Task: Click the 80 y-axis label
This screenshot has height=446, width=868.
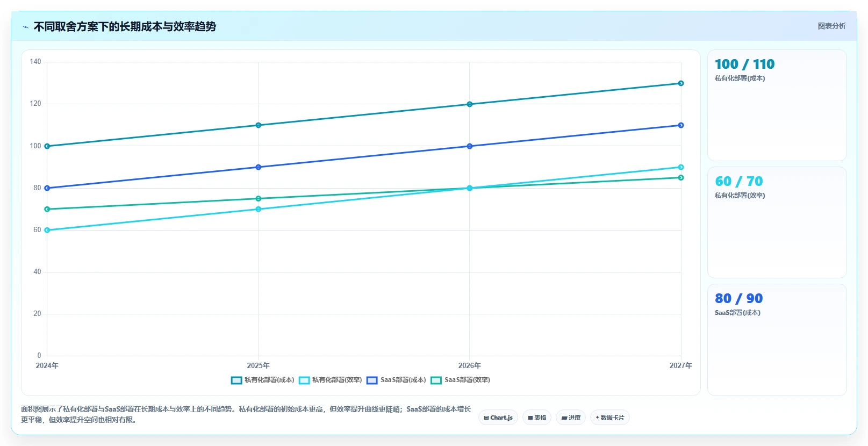Action: 37,188
